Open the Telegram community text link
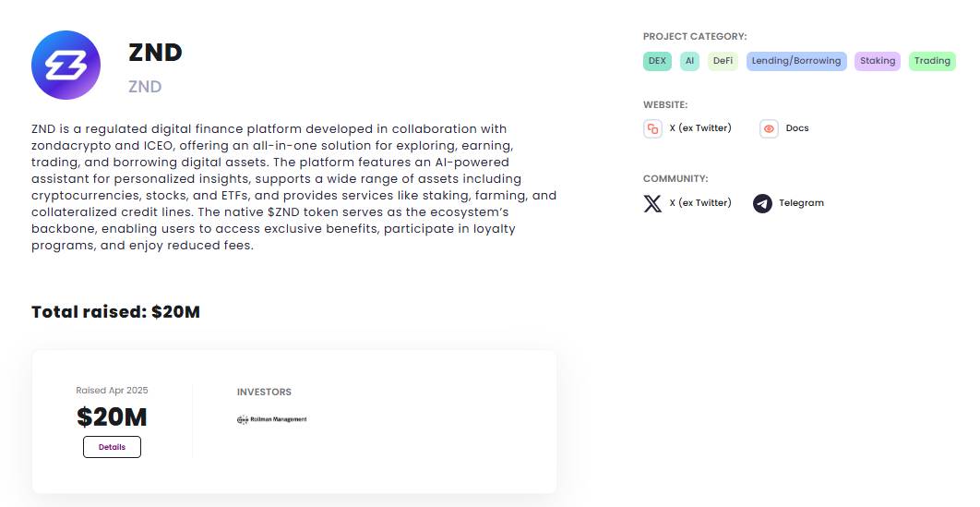Screen dimensions: 980x507 [801, 203]
